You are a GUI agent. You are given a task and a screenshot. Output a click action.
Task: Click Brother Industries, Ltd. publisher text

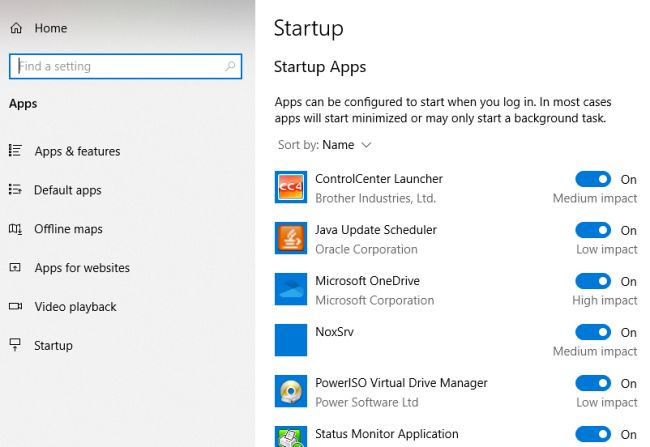point(375,198)
